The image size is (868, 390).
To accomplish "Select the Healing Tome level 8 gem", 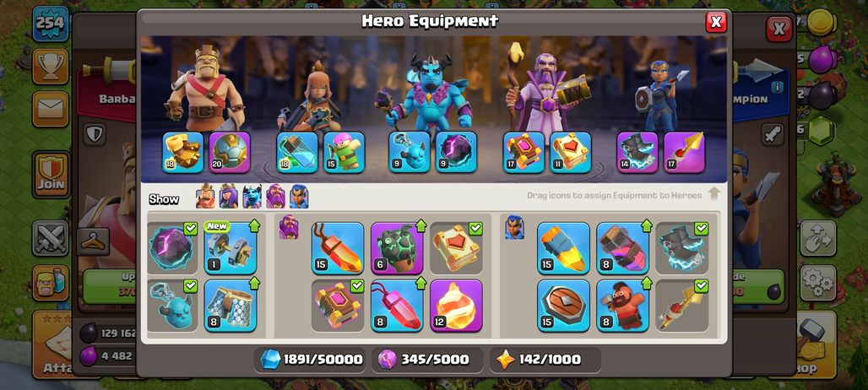I will [397, 306].
